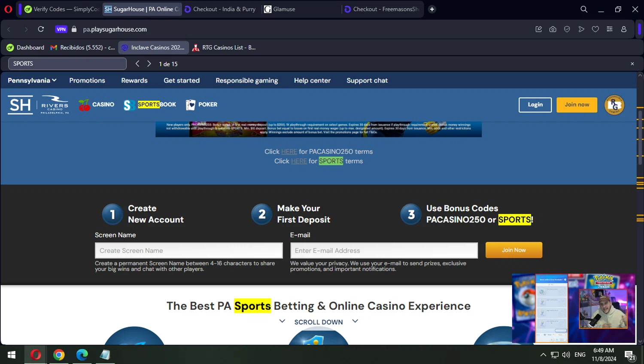Click the SCROLL DOWN text
Viewport: 644px width, 364px height.
(x=319, y=322)
